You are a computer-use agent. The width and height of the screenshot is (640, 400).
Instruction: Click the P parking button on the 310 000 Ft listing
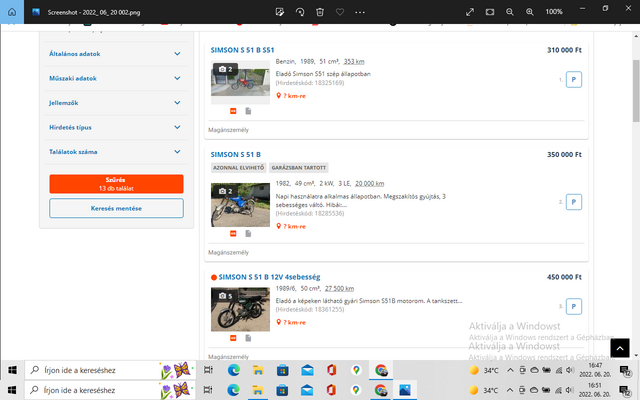[x=573, y=80]
